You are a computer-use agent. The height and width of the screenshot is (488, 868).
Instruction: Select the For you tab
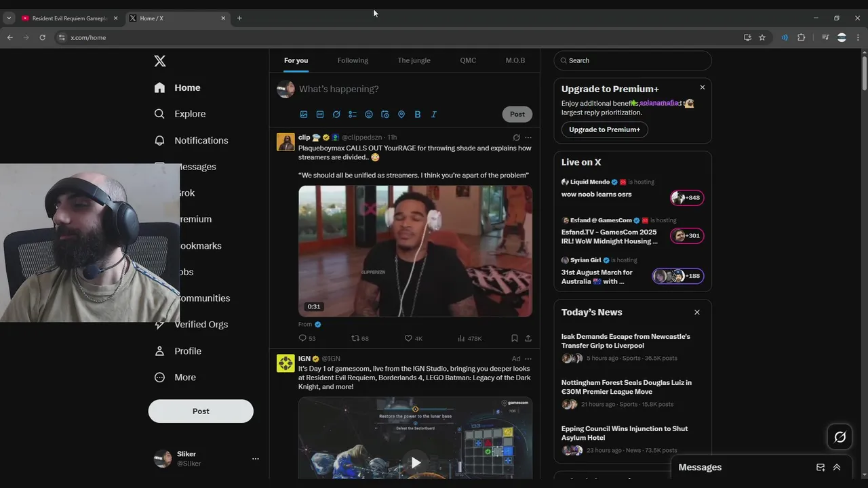tap(296, 60)
